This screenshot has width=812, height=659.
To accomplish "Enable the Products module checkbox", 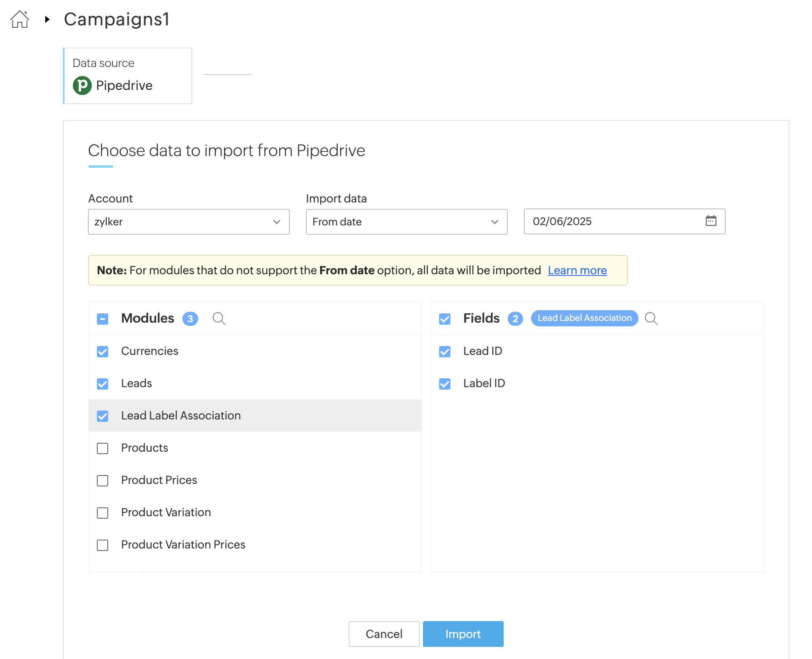I will 103,448.
